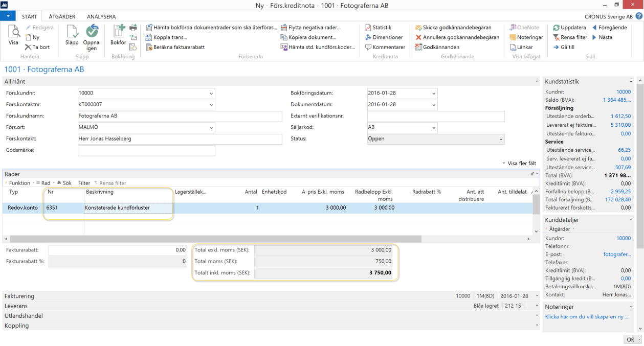Click Visa fler fält
The width and height of the screenshot is (644, 346).
tap(519, 164)
